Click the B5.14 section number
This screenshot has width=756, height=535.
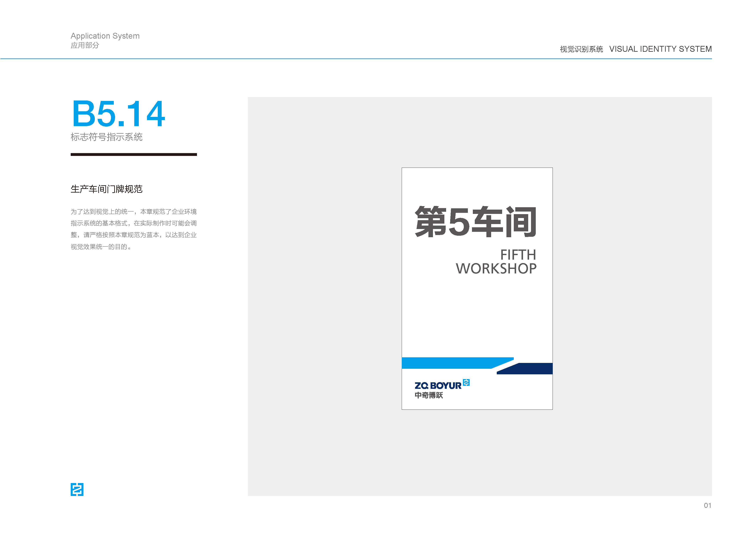click(x=118, y=114)
